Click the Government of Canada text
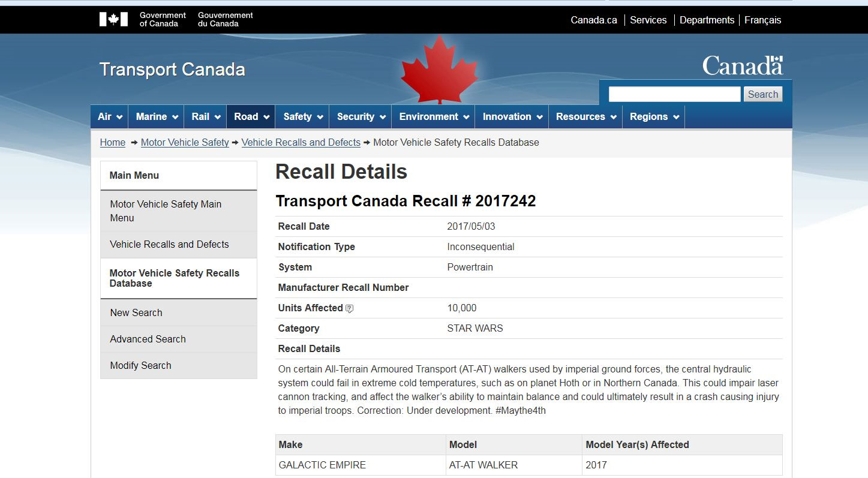 [x=163, y=19]
